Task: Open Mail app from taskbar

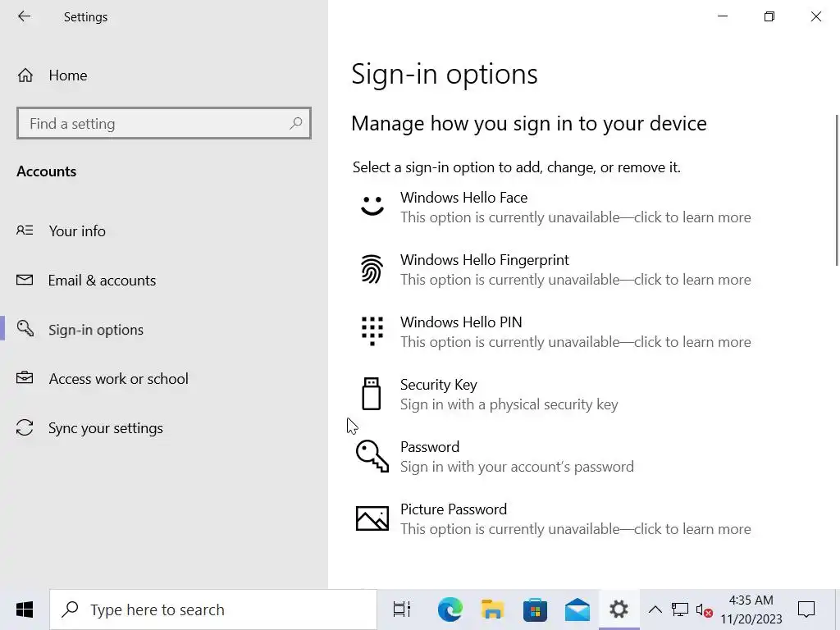Action: pos(577,609)
